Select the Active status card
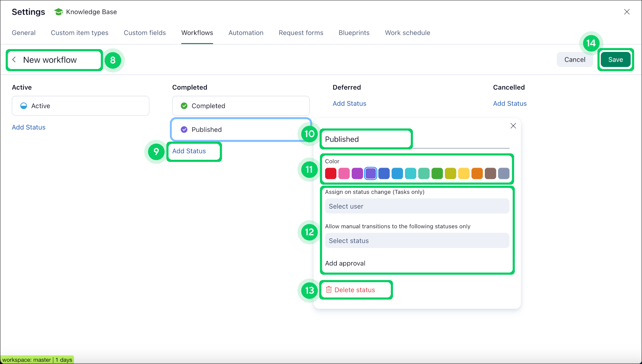The width and height of the screenshot is (642, 364). (81, 106)
